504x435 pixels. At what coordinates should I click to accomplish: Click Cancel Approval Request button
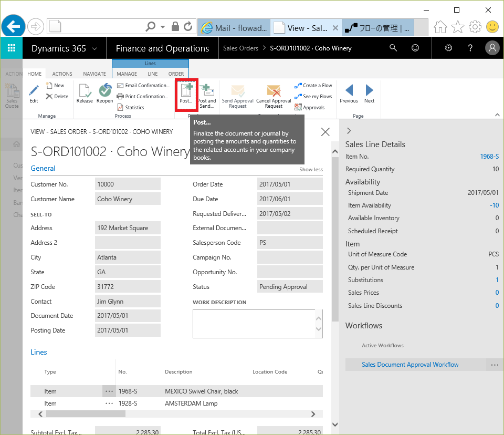(x=274, y=96)
